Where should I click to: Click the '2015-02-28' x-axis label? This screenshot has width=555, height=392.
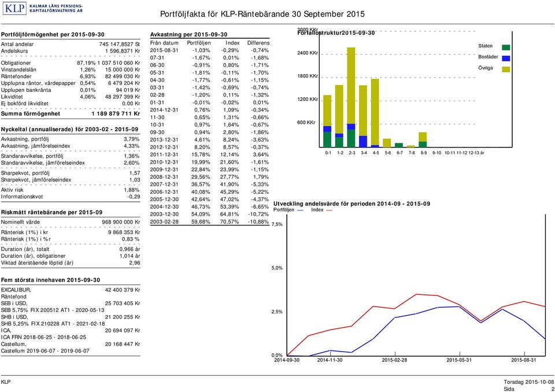pos(394,360)
